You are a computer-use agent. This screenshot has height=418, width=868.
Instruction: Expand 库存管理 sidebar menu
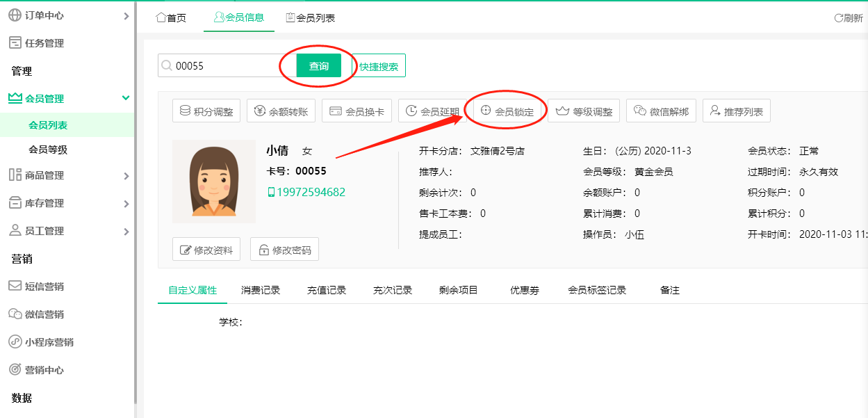pos(67,203)
